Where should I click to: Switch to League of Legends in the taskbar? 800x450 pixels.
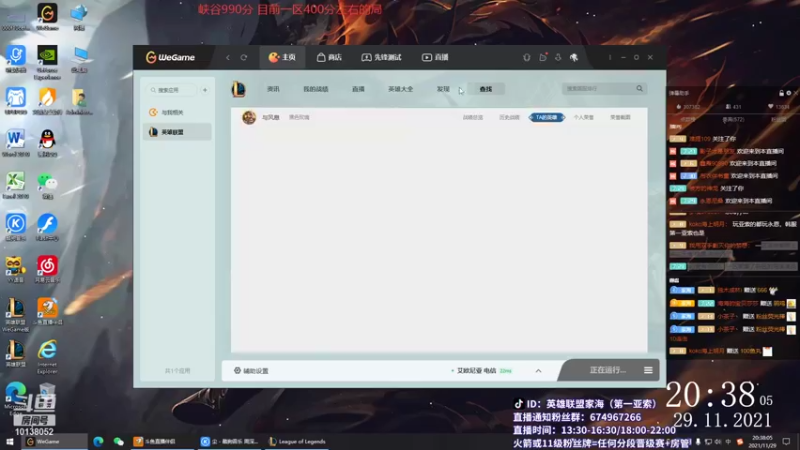pos(297,441)
